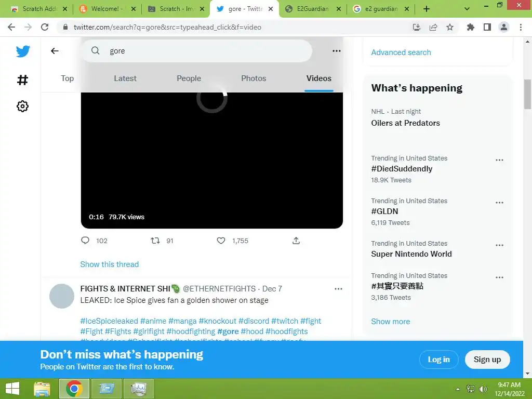This screenshot has width=532, height=399.
Task: Open Chrome three-dot menu
Action: (521, 27)
